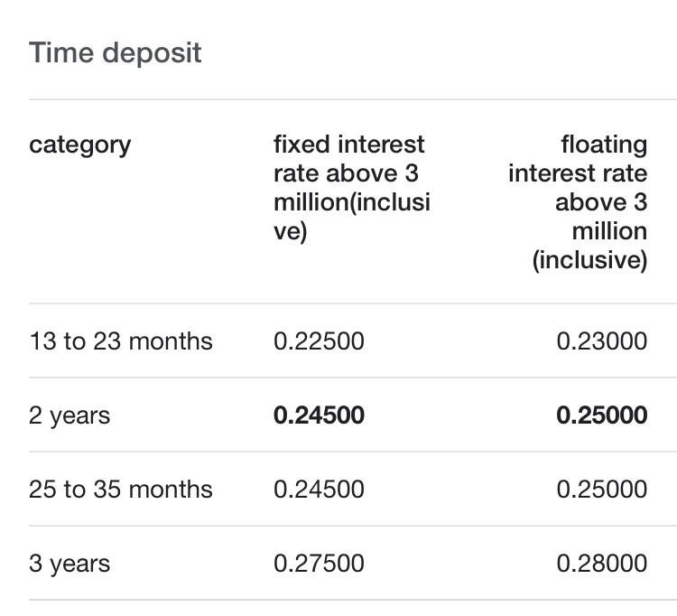This screenshot has height=616, width=677.
Task: Select the bold 0.25000 floating rate
Action: tap(602, 415)
